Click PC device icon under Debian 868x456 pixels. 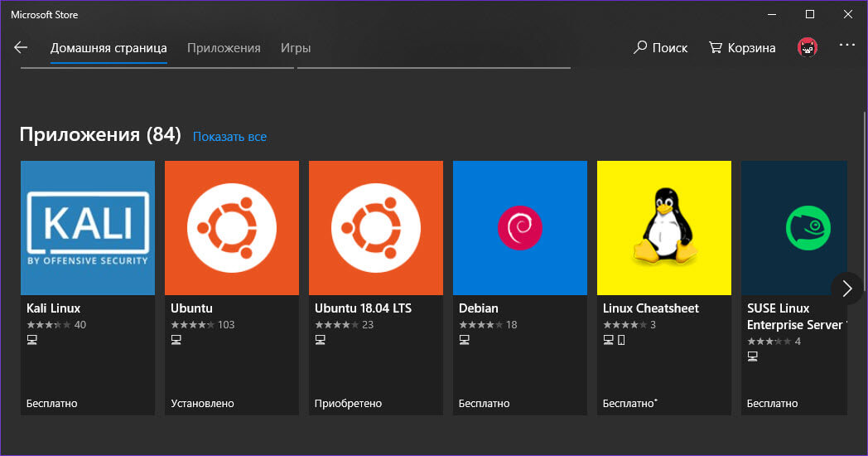click(464, 340)
